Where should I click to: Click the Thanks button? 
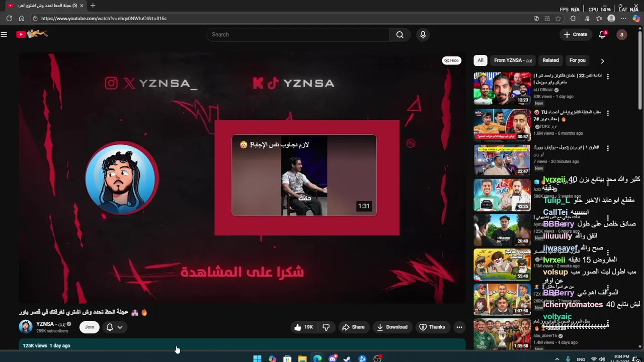coord(432,327)
